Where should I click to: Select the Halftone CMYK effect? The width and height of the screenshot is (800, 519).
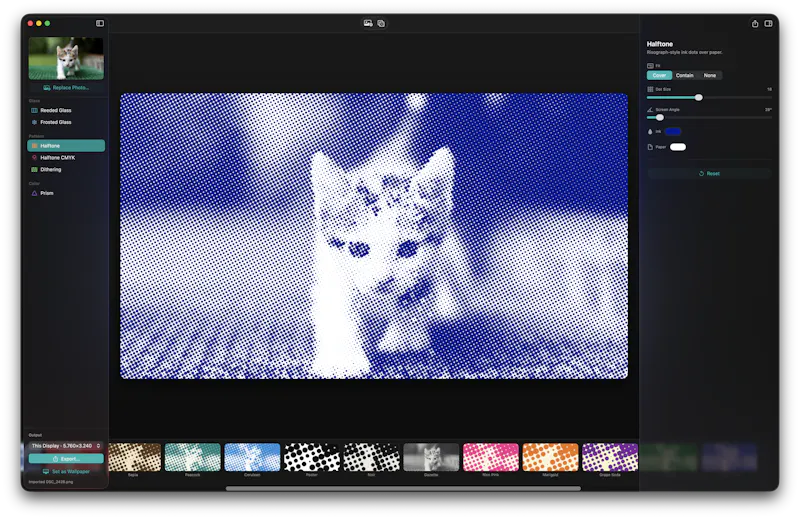point(66,158)
